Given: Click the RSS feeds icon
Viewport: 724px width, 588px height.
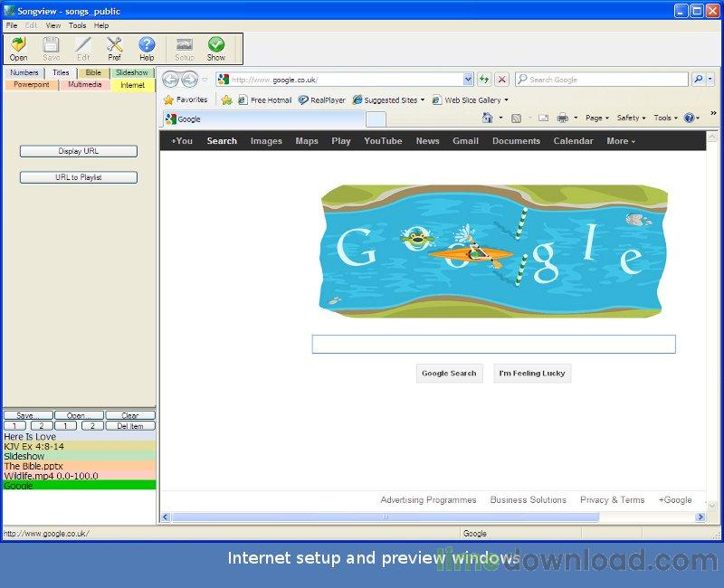Looking at the screenshot, I should click(516, 119).
